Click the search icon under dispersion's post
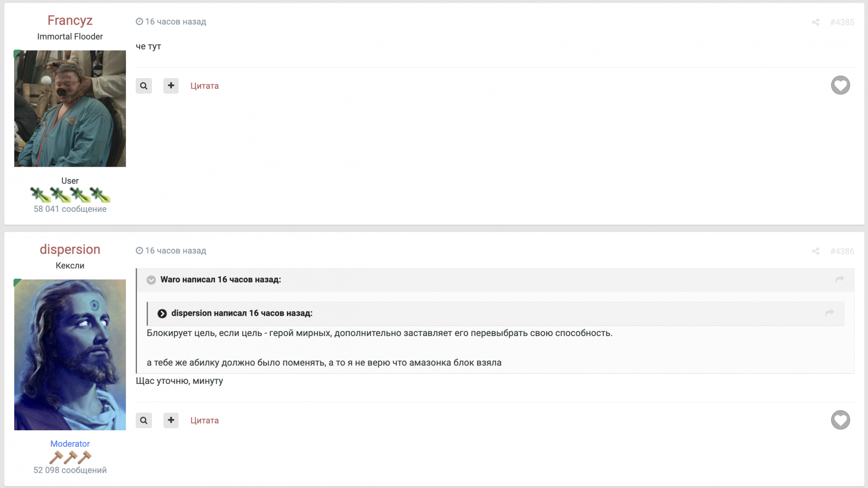This screenshot has width=868, height=488. 144,420
